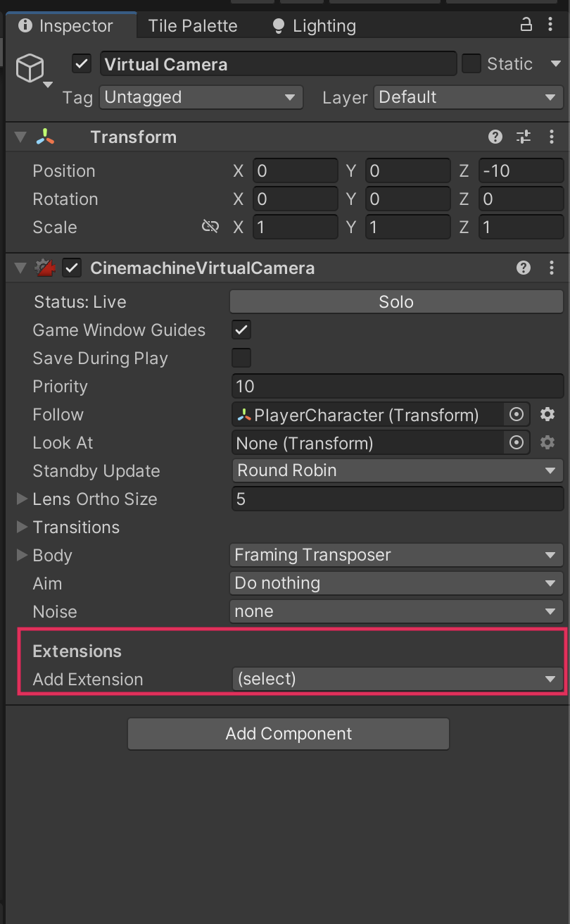The width and height of the screenshot is (570, 924).
Task: Click the Solo button
Action: (396, 302)
